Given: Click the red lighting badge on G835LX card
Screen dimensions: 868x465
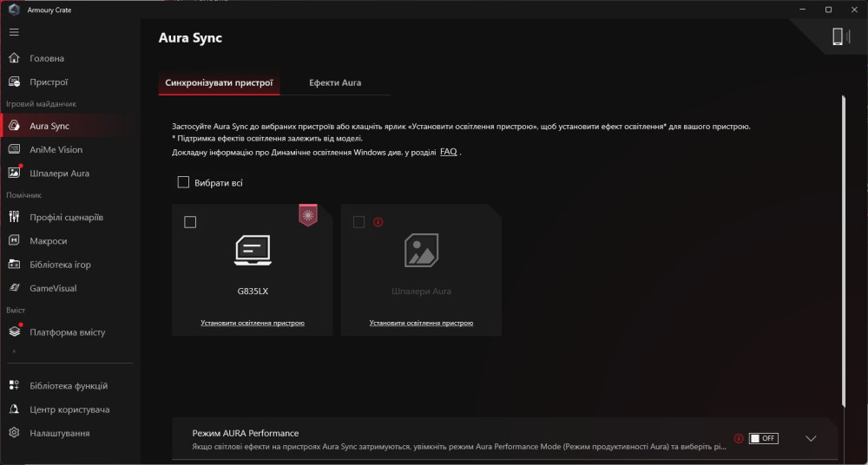Looking at the screenshot, I should [308, 215].
